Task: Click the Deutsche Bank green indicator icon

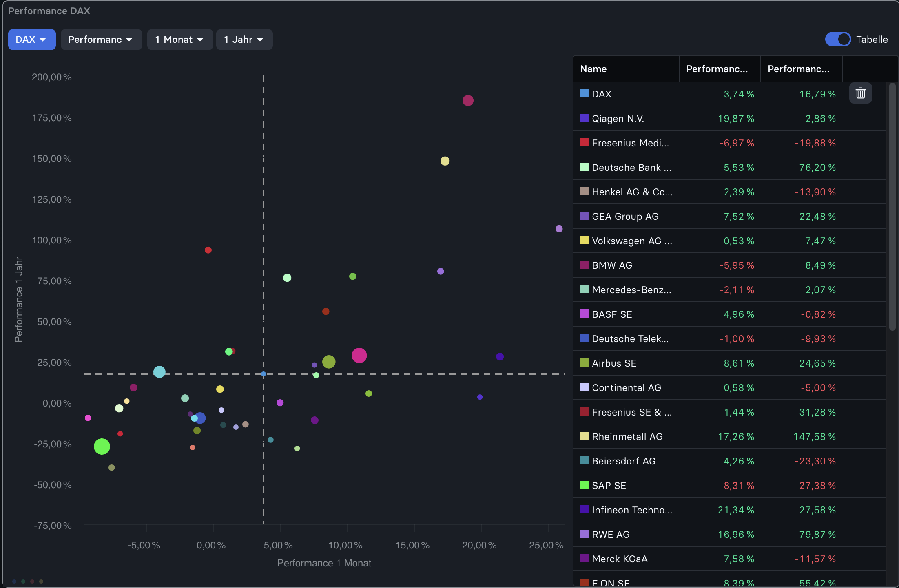Action: [584, 167]
